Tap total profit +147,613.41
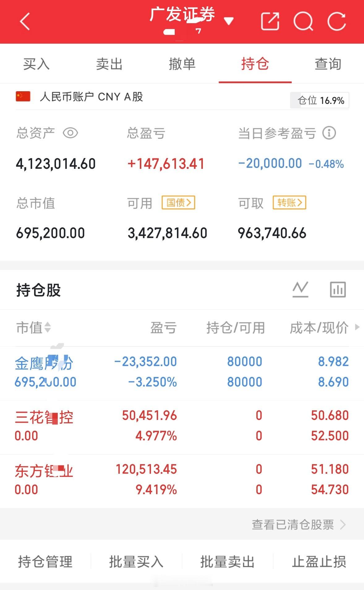364x590 pixels. [166, 164]
